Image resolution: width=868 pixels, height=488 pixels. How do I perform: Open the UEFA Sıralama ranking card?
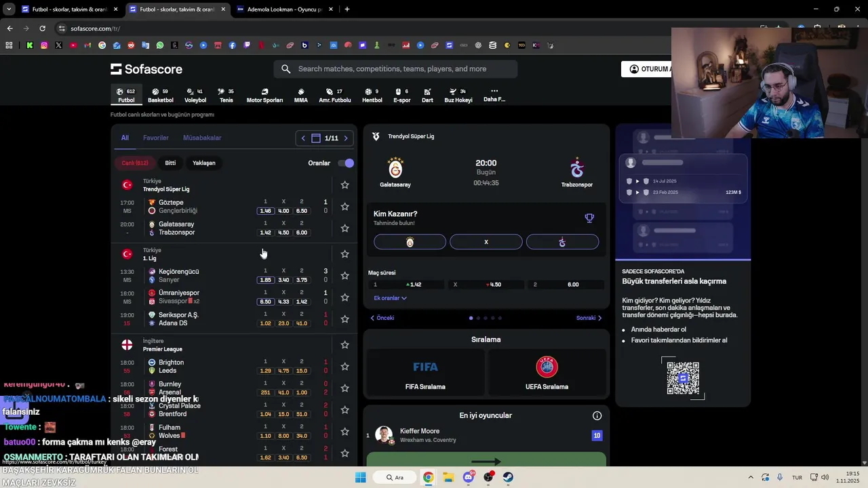[x=547, y=373]
